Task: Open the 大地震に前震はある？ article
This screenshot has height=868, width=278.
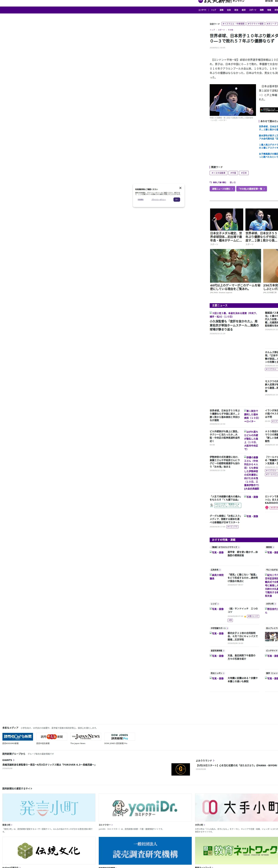Action: 243,680
